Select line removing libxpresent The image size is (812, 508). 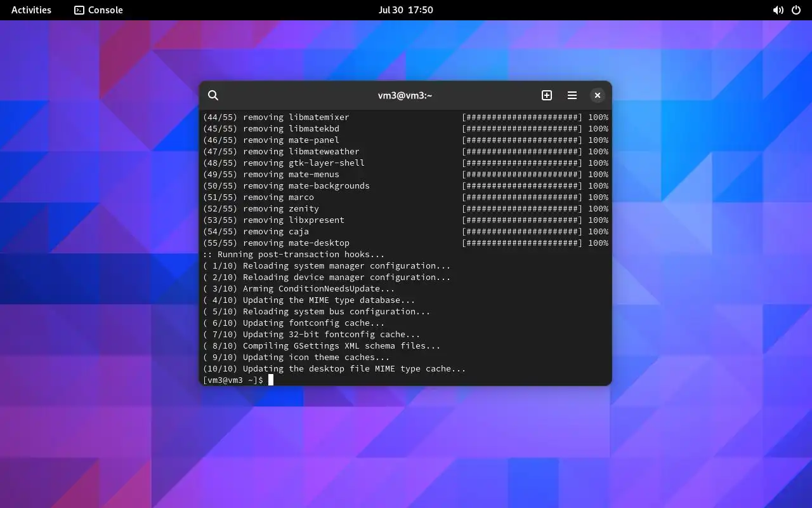(x=405, y=220)
